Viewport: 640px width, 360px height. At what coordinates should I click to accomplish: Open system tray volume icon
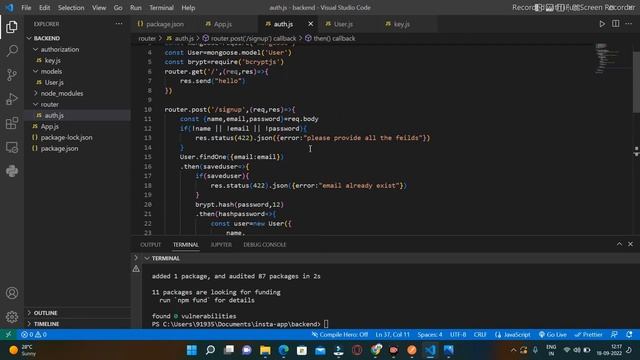click(577, 350)
